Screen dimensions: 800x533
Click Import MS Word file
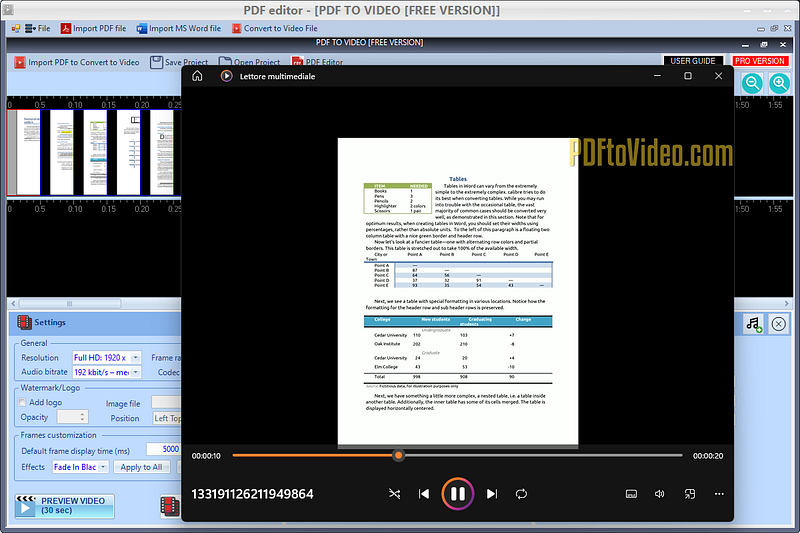coord(179,29)
